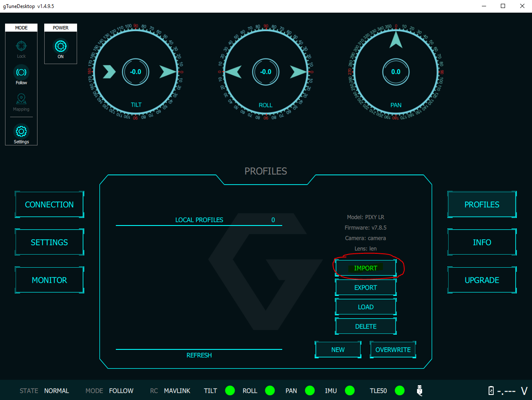This screenshot has width=532, height=400.
Task: Open the Info section
Action: tap(482, 242)
